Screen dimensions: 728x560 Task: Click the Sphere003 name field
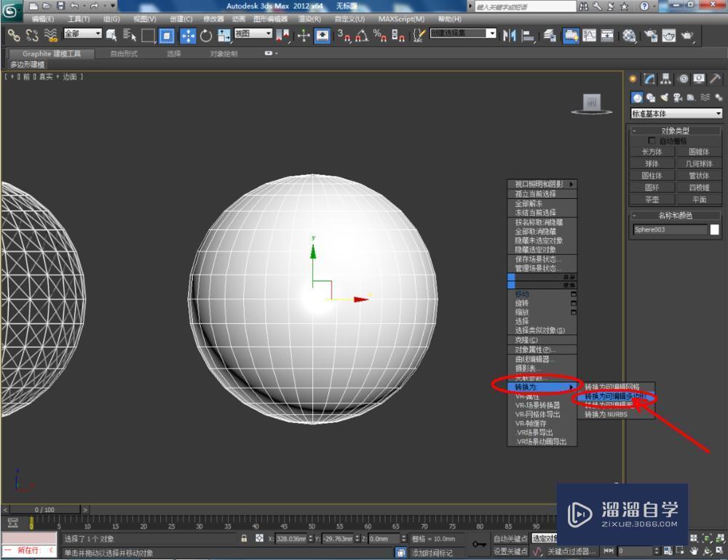[x=671, y=229]
